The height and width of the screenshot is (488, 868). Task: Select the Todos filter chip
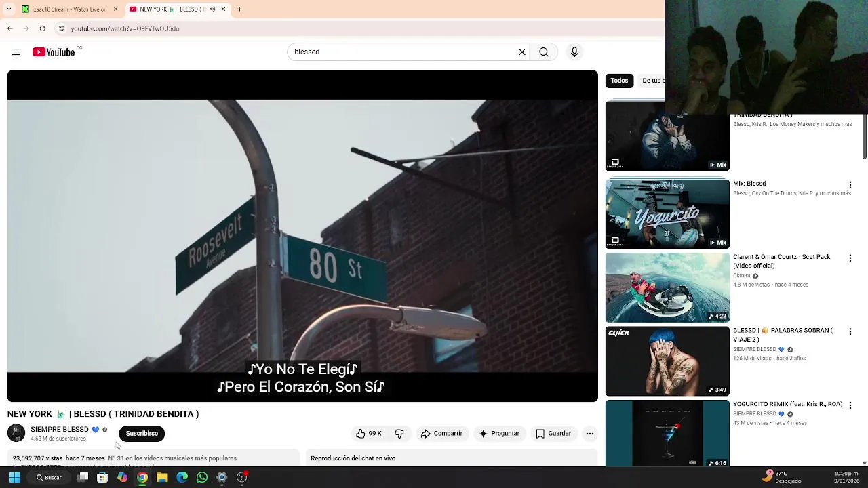[x=619, y=81]
